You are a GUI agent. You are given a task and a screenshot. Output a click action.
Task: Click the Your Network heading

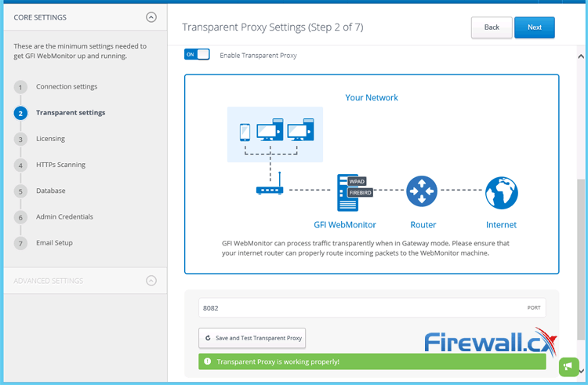372,97
